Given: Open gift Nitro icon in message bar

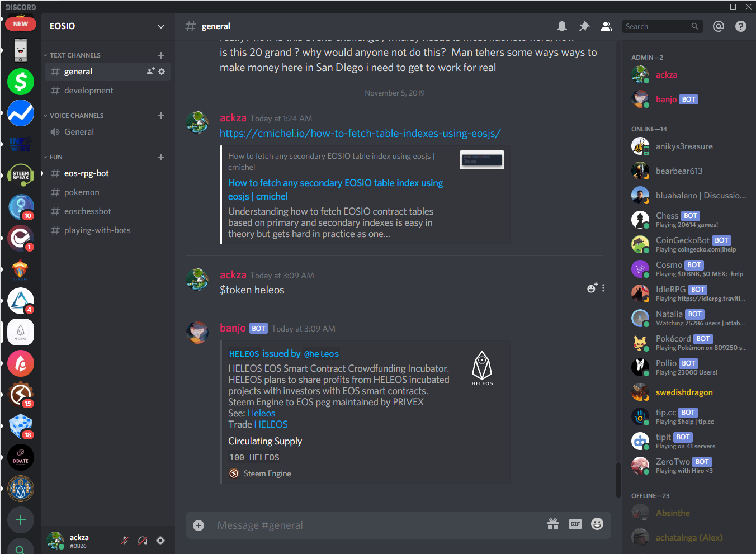Looking at the screenshot, I should [553, 524].
